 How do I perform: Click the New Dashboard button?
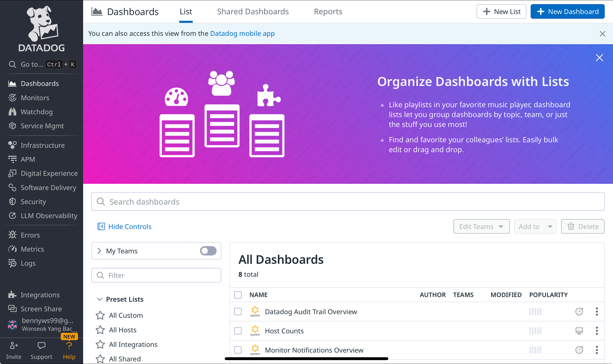tap(567, 12)
